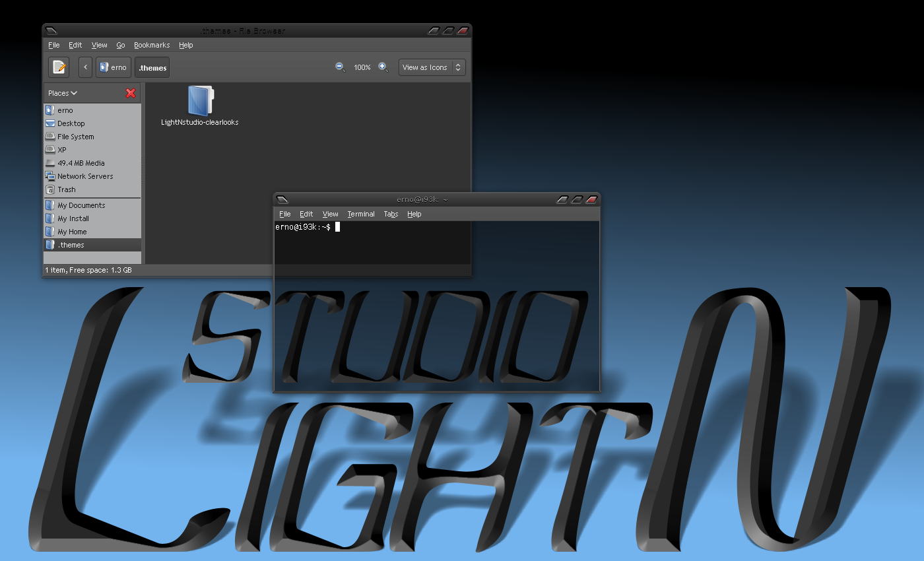This screenshot has width=924, height=561.
Task: Select Trash in the Places sidebar
Action: tap(66, 189)
